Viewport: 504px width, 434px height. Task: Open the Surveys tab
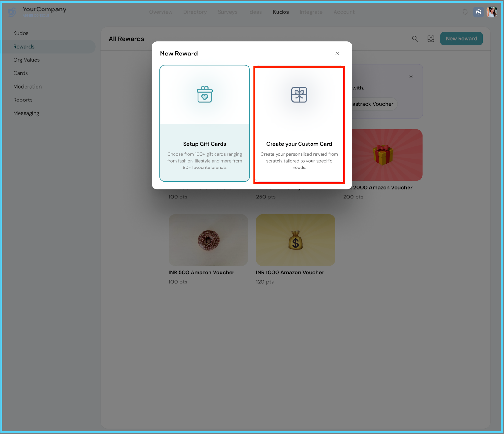[227, 12]
